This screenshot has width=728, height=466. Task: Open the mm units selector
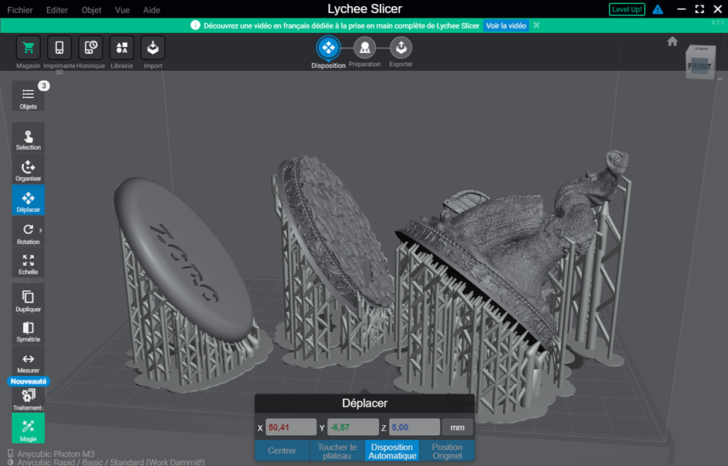click(x=457, y=427)
